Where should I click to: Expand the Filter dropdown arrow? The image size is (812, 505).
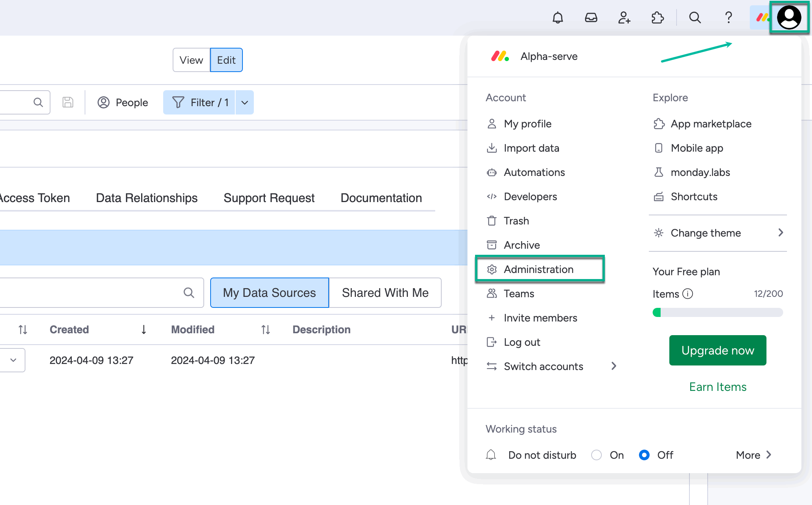point(245,102)
